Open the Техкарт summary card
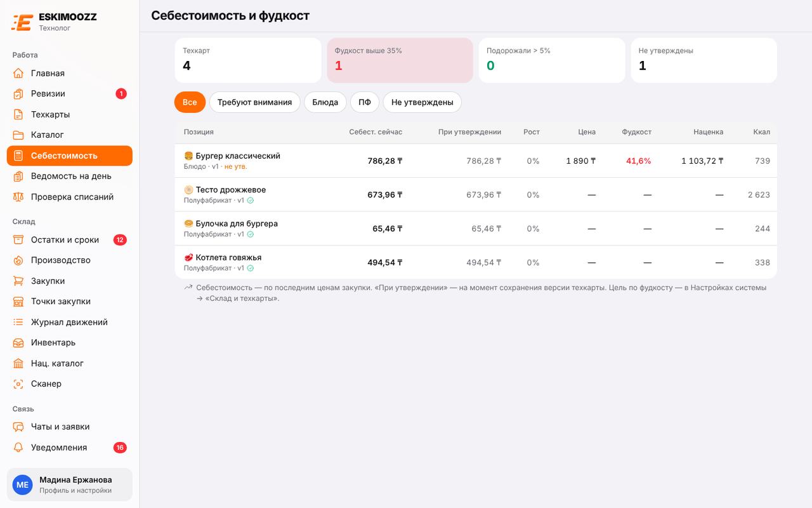 coord(248,60)
